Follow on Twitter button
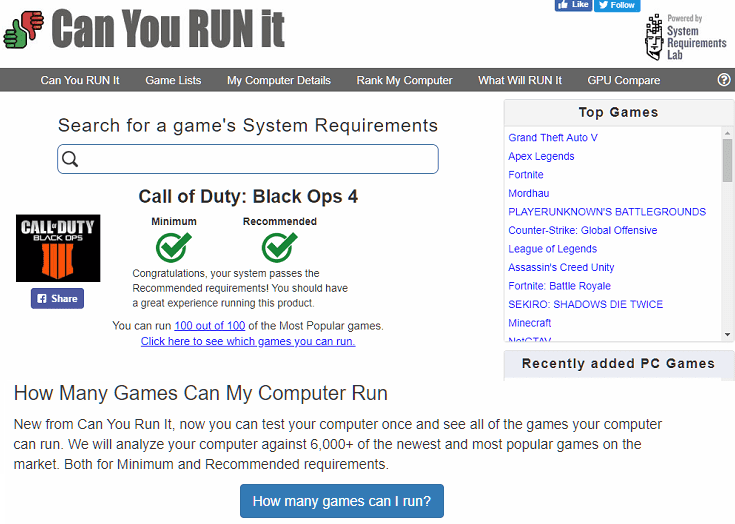Viewport: 735px width, 524px height. [617, 5]
